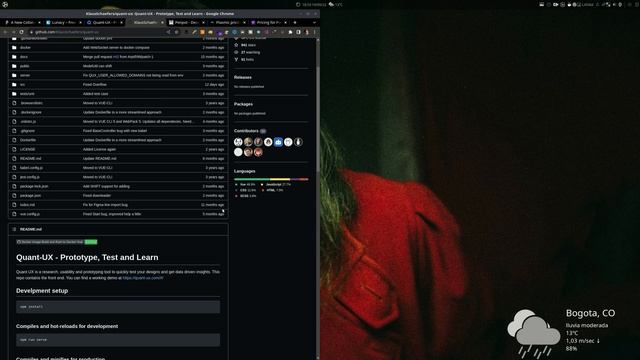Image resolution: width=640 pixels, height=360 pixels.
Task: Click the README.md list icon
Action: click(x=14, y=229)
